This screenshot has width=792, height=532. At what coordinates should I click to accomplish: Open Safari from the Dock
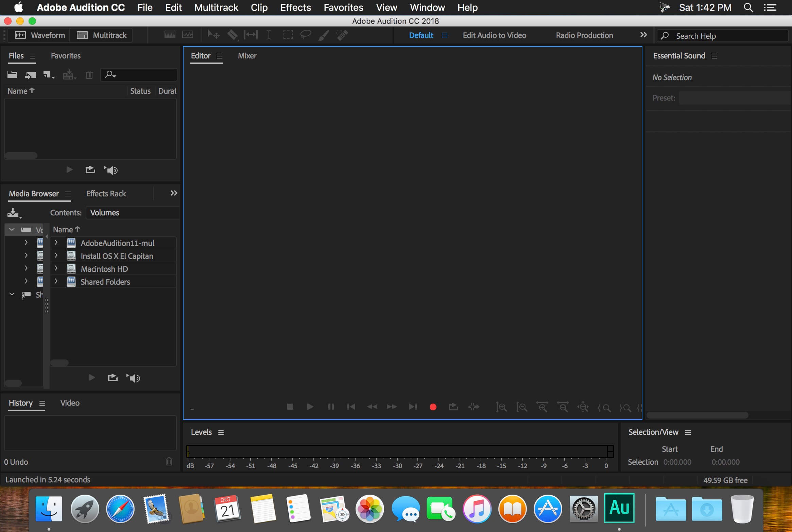[120, 509]
